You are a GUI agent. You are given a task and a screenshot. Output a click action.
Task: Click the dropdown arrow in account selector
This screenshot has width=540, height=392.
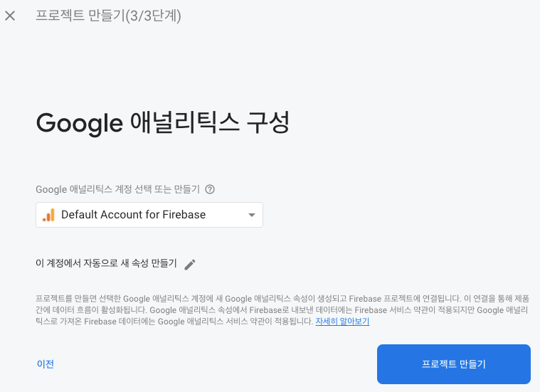tap(252, 215)
